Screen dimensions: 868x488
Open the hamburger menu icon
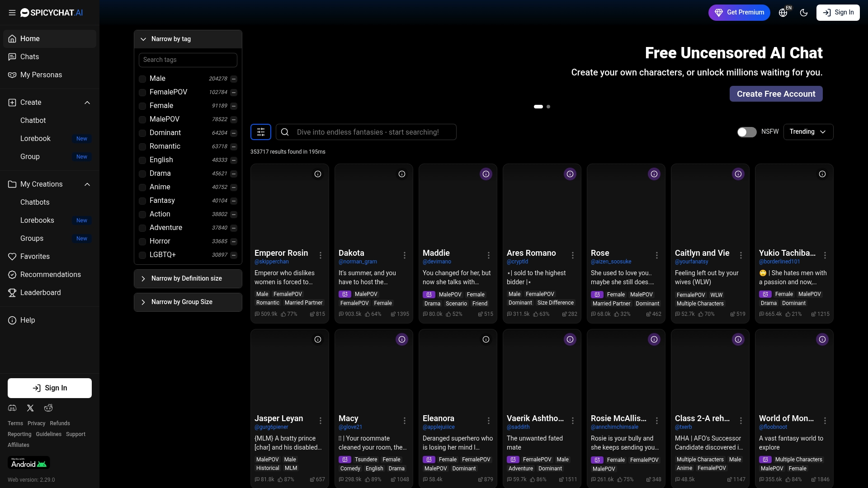(x=12, y=13)
